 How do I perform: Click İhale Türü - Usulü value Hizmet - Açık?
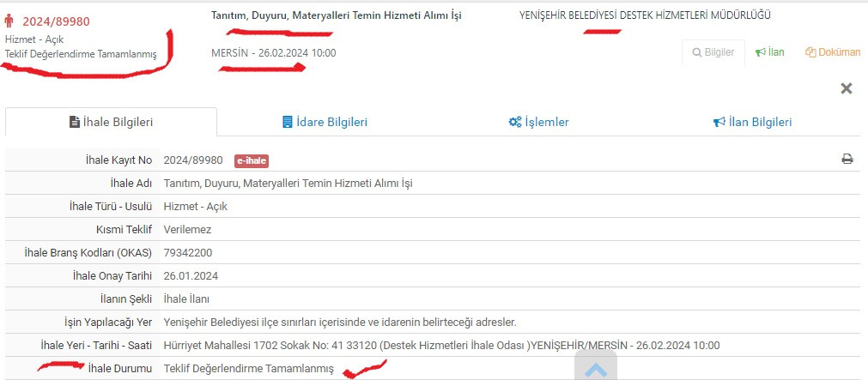(196, 207)
